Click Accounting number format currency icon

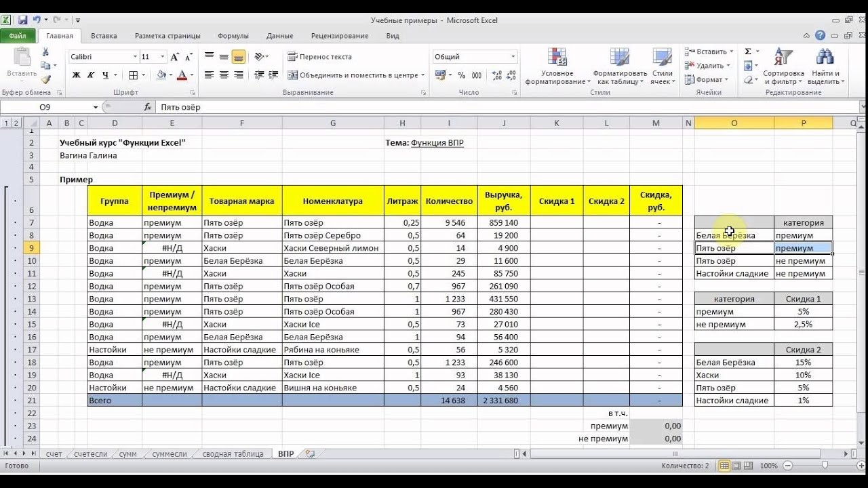[440, 75]
